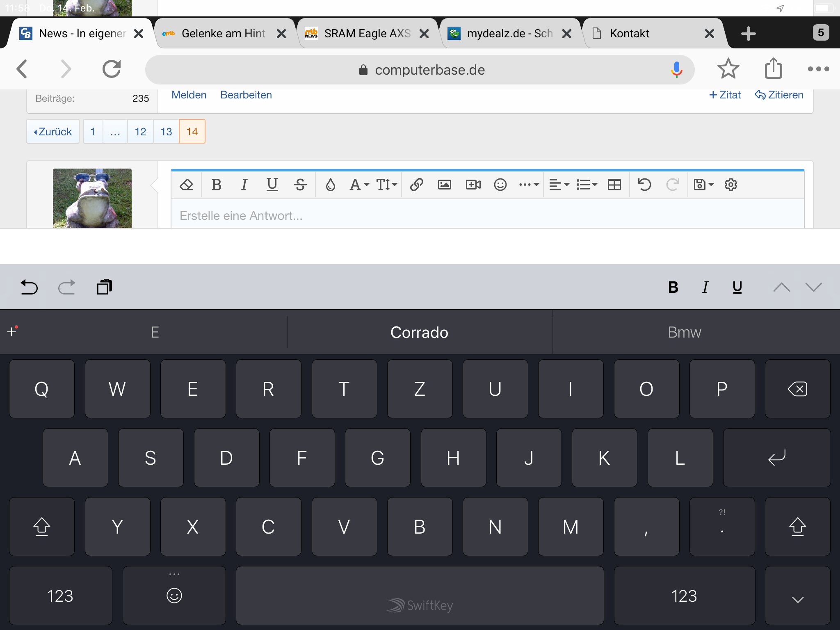Click the insert image icon in editor
Screen dimensions: 840x630
(444, 185)
